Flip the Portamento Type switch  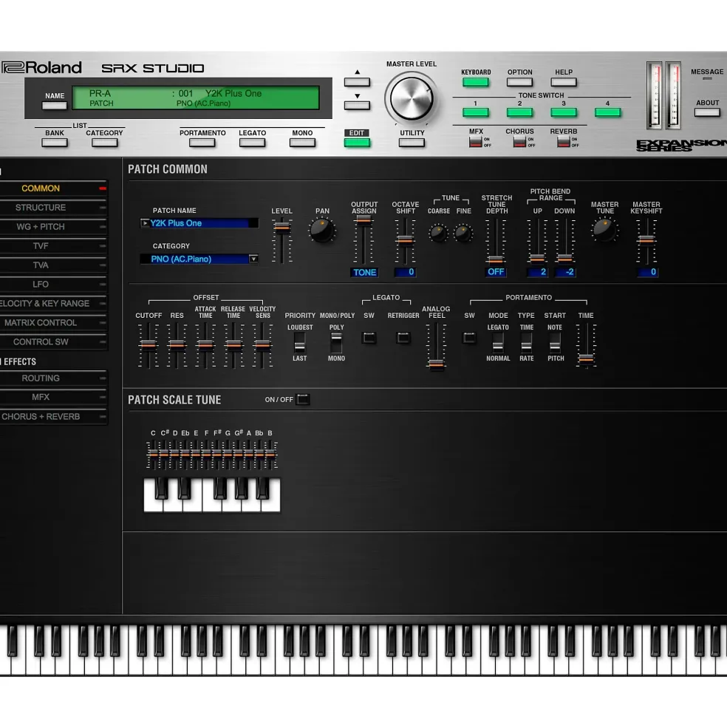point(526,343)
